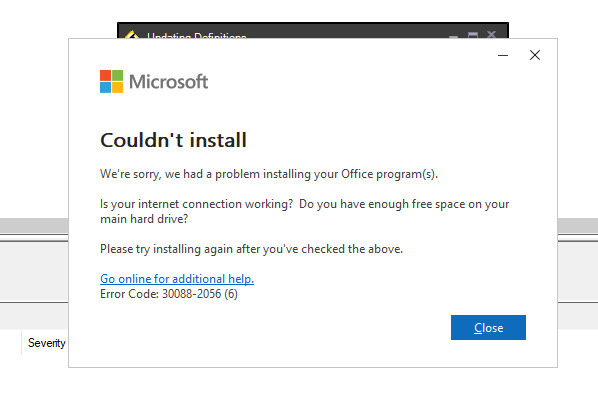Click the Microsoft four-color logo

[x=111, y=81]
